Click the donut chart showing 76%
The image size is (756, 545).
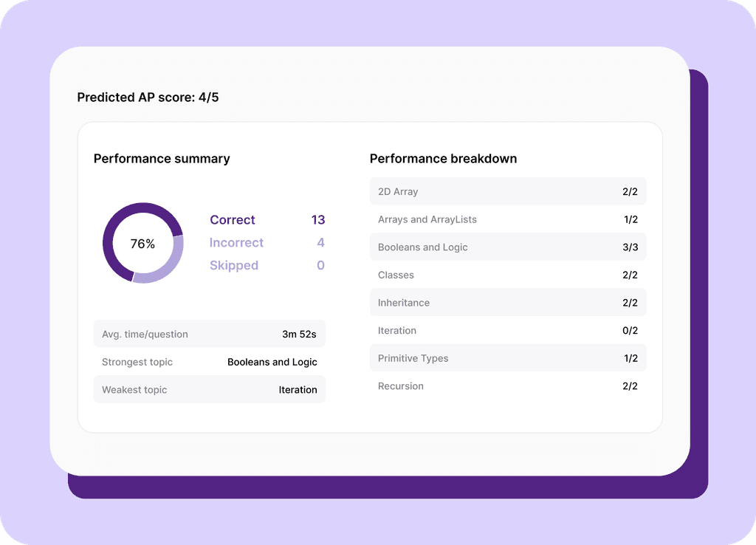144,242
